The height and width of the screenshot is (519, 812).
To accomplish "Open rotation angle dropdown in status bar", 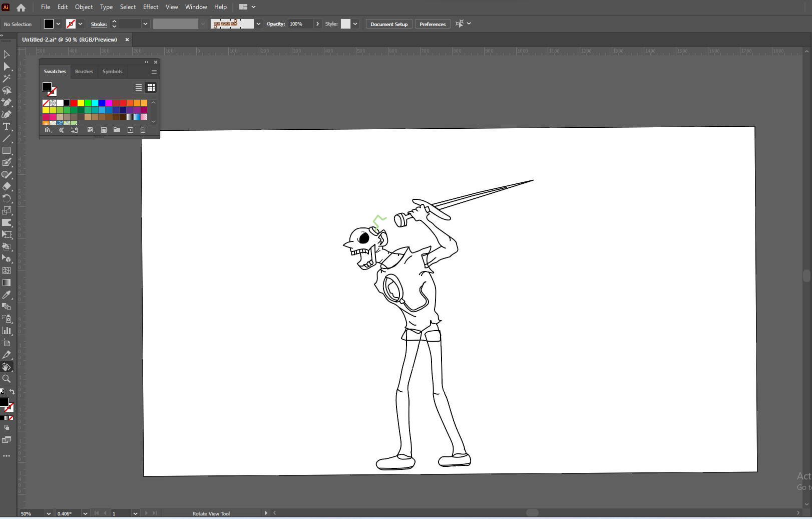I will (x=85, y=513).
